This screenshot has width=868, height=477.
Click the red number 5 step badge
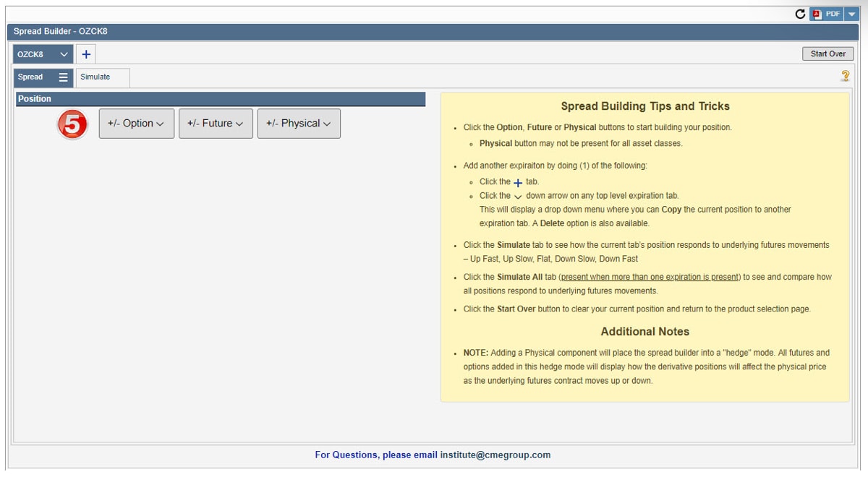point(72,124)
